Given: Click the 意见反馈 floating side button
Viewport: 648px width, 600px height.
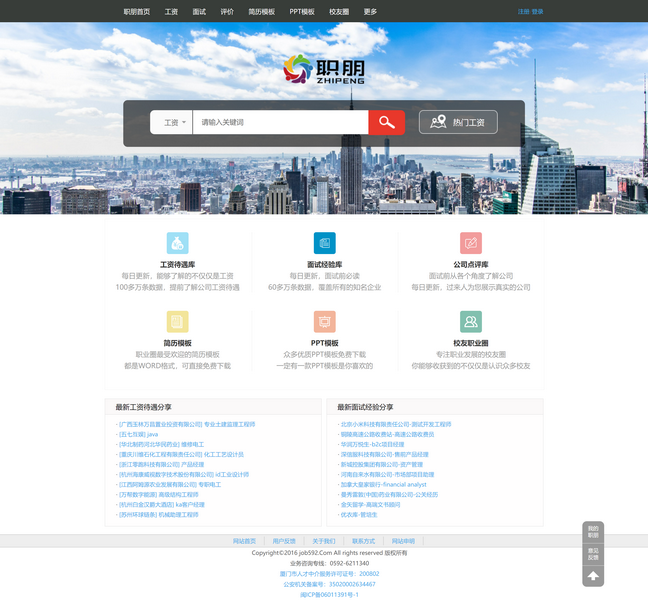Looking at the screenshot, I should pos(593,554).
